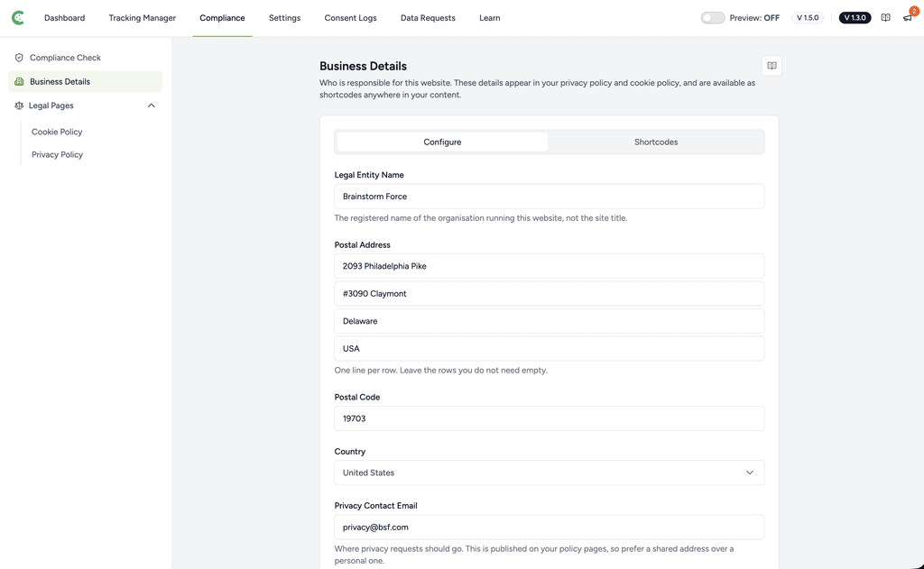Screen dimensions: 924x569
Task: Click the Compliance Check shield icon
Action: click(19, 58)
